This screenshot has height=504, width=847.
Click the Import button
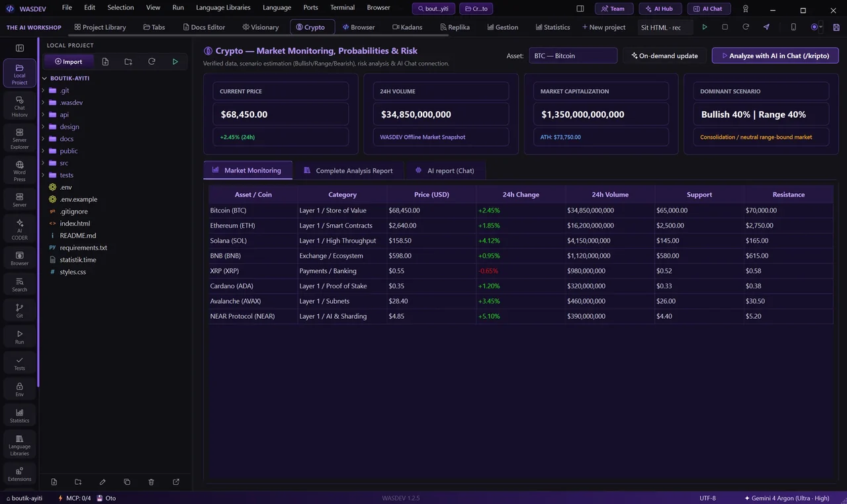[x=69, y=62]
